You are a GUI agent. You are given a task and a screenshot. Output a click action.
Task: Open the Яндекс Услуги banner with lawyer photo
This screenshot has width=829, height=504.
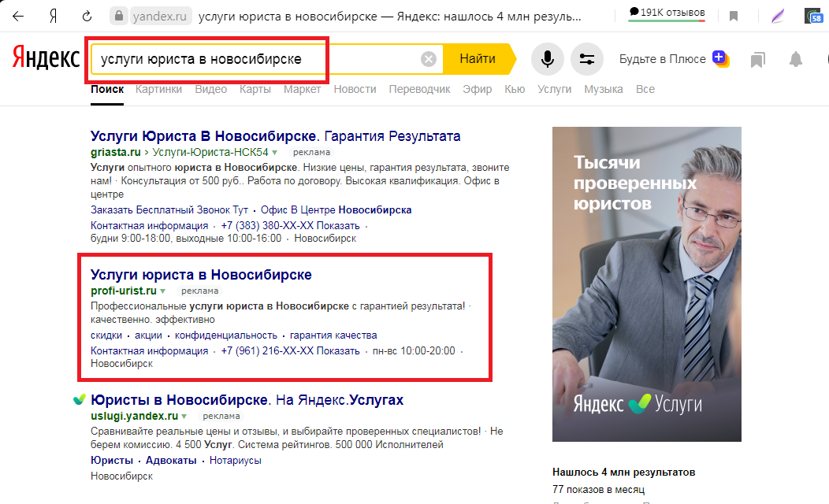pyautogui.click(x=647, y=284)
